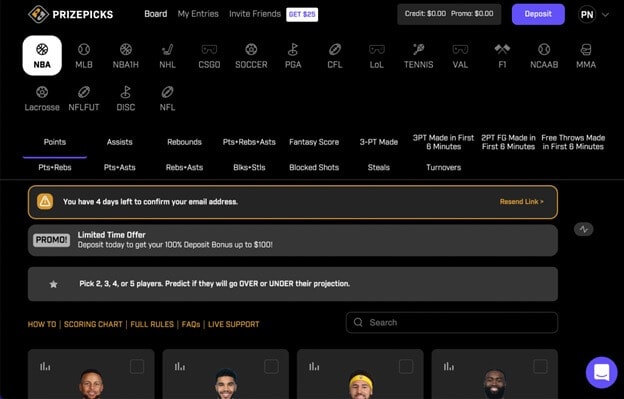
Task: Check the second player card checkbox
Action: (x=271, y=366)
